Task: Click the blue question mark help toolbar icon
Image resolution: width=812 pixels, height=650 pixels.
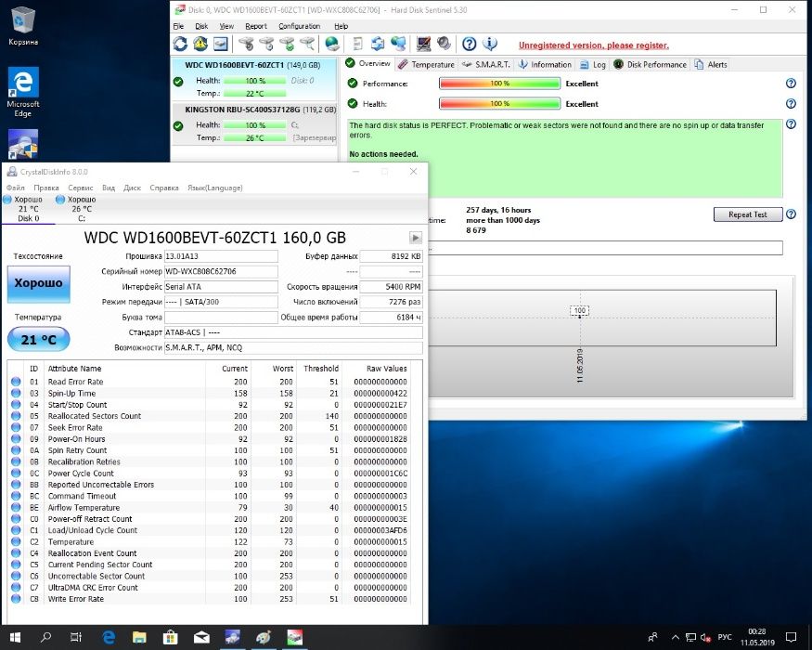Action: point(470,44)
